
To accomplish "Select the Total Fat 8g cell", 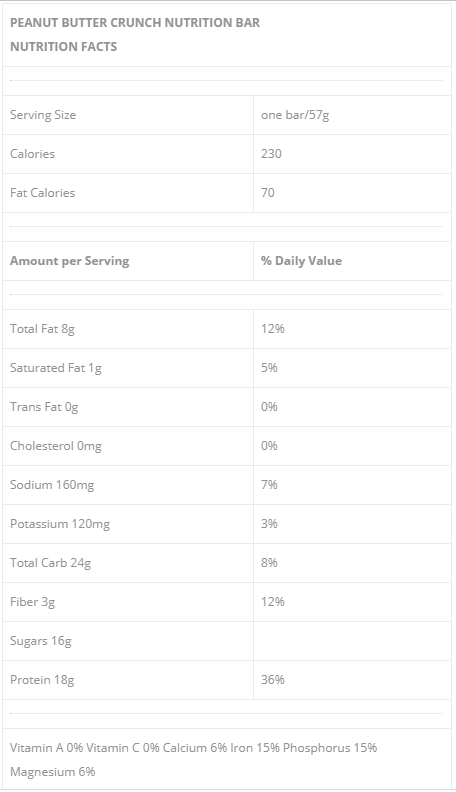I will tap(128, 329).
